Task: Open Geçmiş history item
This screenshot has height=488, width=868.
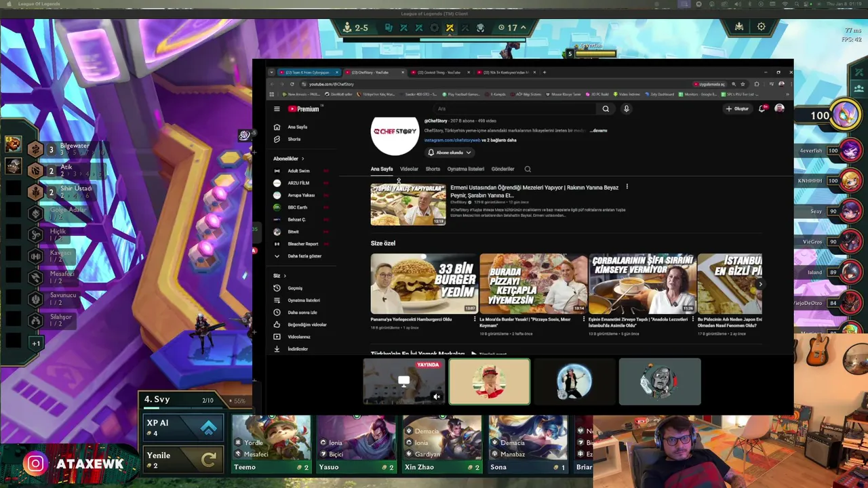Action: point(294,288)
